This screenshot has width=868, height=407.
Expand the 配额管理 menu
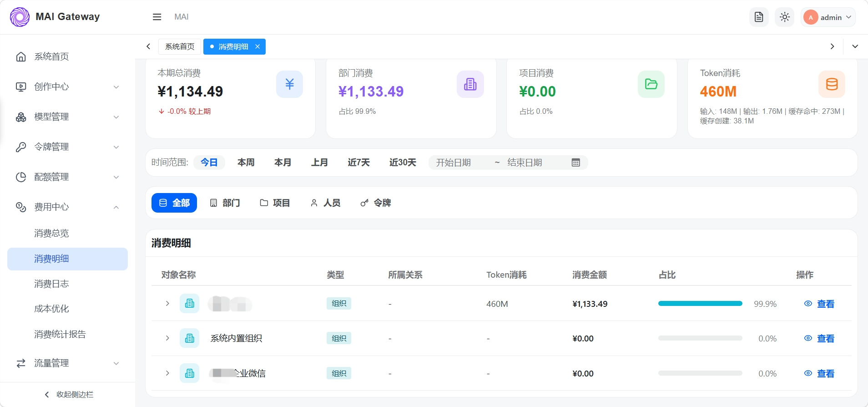(x=67, y=177)
